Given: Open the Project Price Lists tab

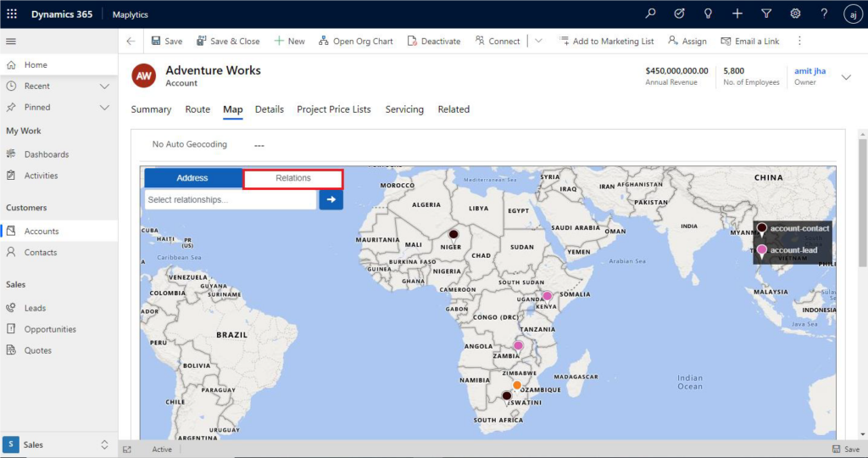Looking at the screenshot, I should (x=334, y=109).
